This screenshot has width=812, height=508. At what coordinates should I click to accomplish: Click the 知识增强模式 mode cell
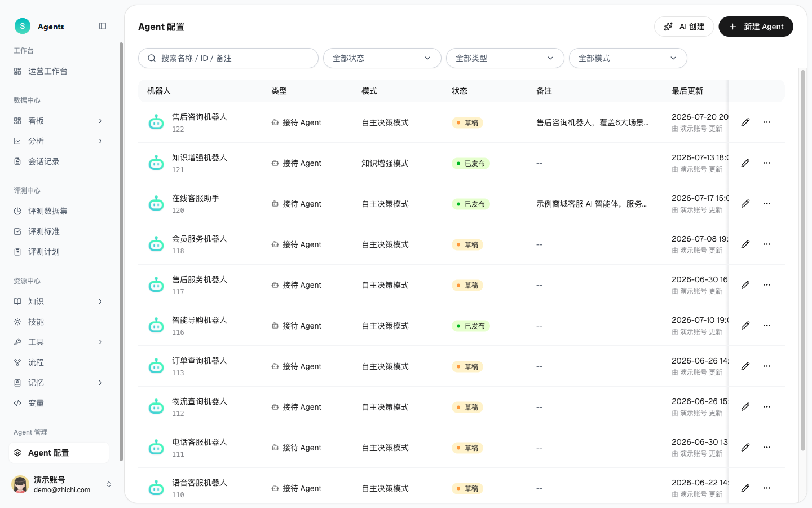pos(385,163)
